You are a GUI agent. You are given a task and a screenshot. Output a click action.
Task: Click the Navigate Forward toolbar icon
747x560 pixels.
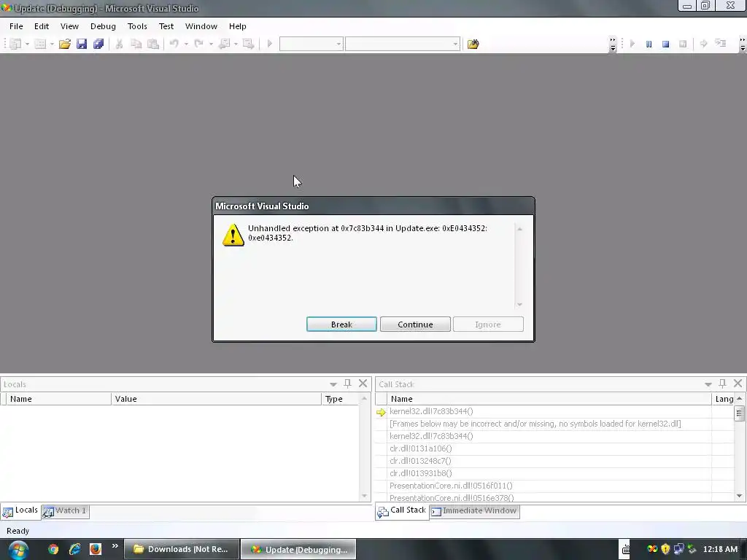pos(248,44)
